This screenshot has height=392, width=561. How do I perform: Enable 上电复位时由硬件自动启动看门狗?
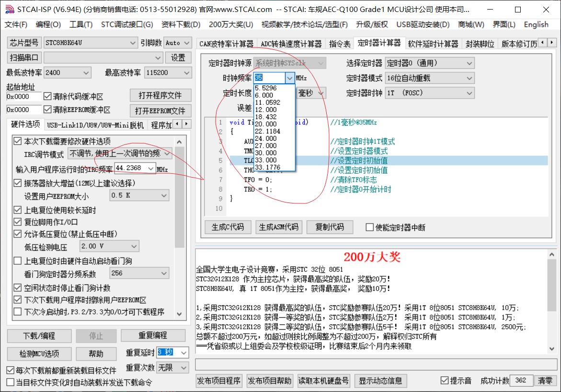click(x=18, y=261)
